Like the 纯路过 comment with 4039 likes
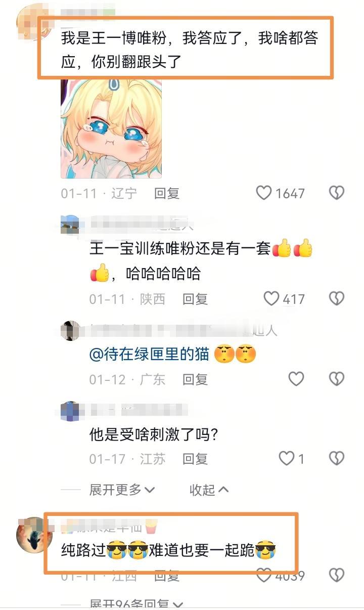Screen dimensions: 364x610 264,576
